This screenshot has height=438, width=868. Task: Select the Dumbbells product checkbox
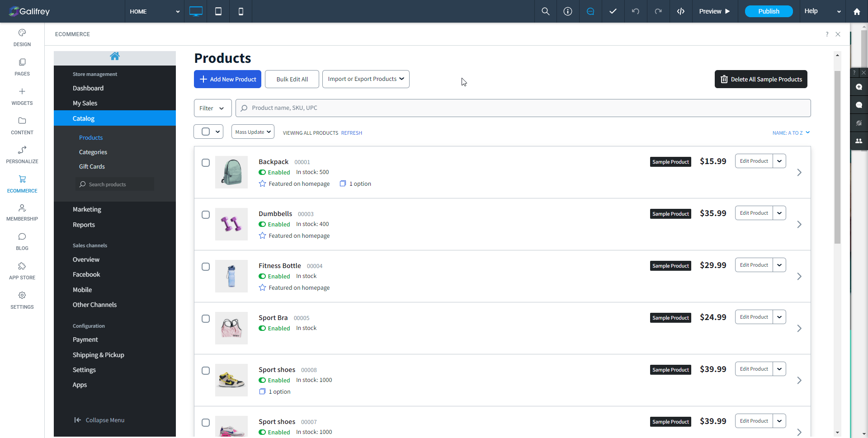206,215
